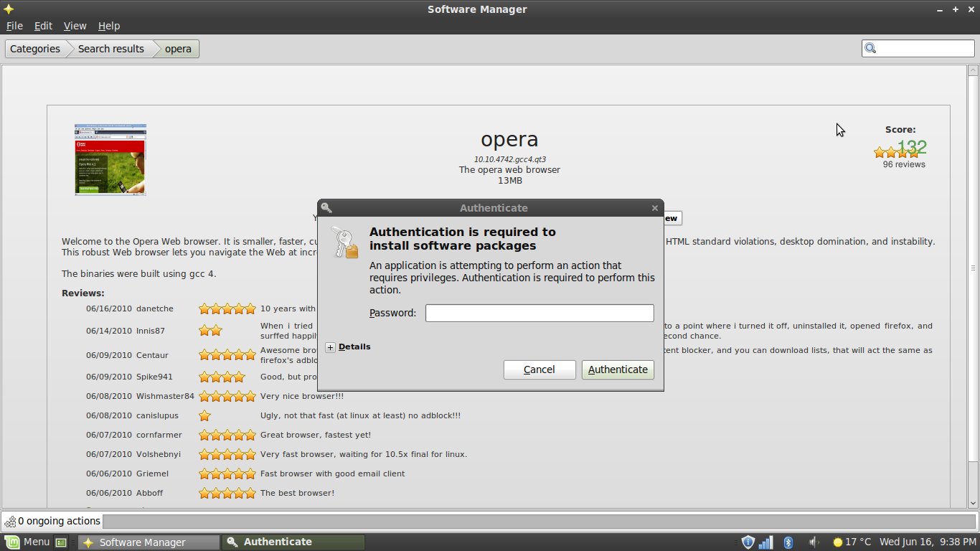Click the volume speaker tray icon

tap(814, 542)
